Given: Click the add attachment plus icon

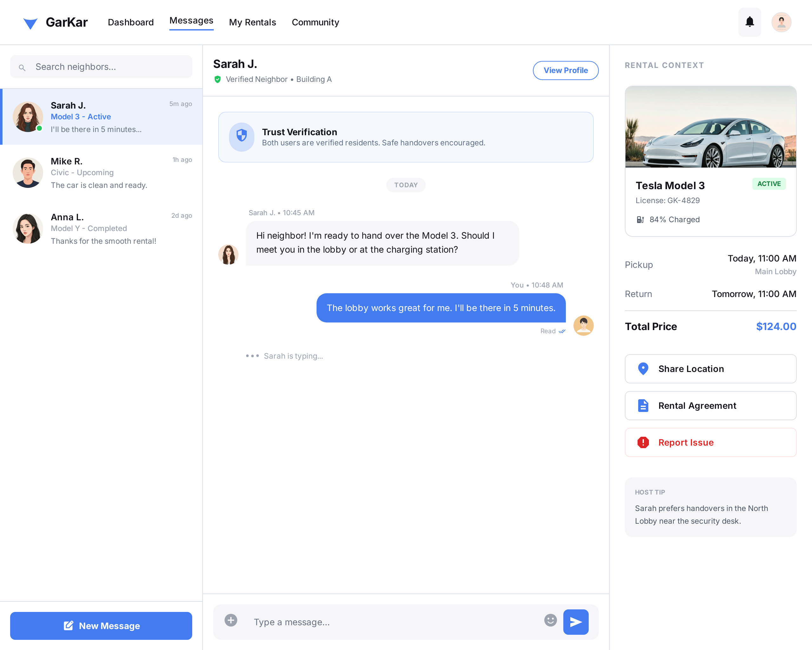Looking at the screenshot, I should click(x=231, y=620).
